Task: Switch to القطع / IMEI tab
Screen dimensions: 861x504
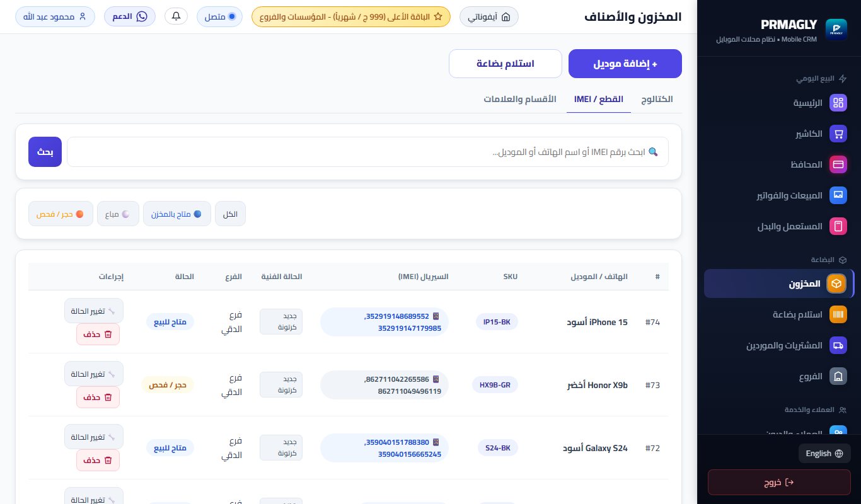Action: click(599, 100)
